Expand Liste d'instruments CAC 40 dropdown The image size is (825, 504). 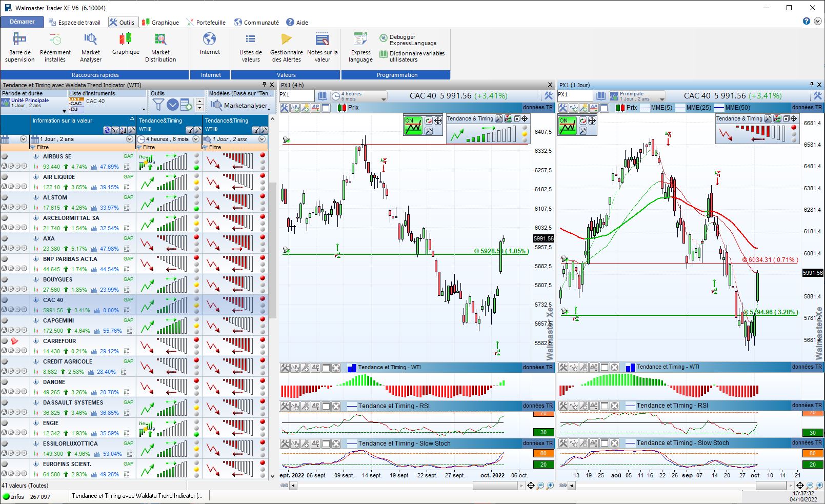click(144, 109)
